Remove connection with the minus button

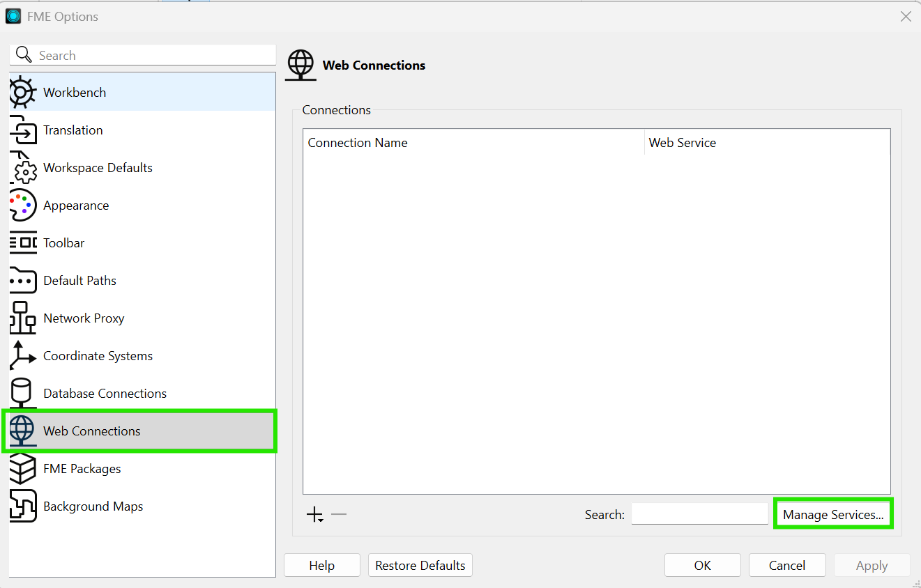(x=339, y=515)
